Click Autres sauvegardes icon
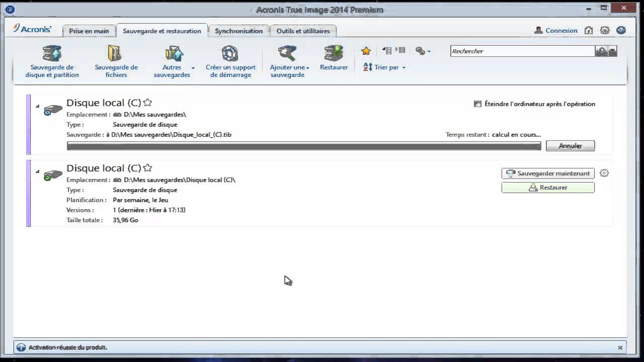The image size is (644, 362). [x=174, y=53]
